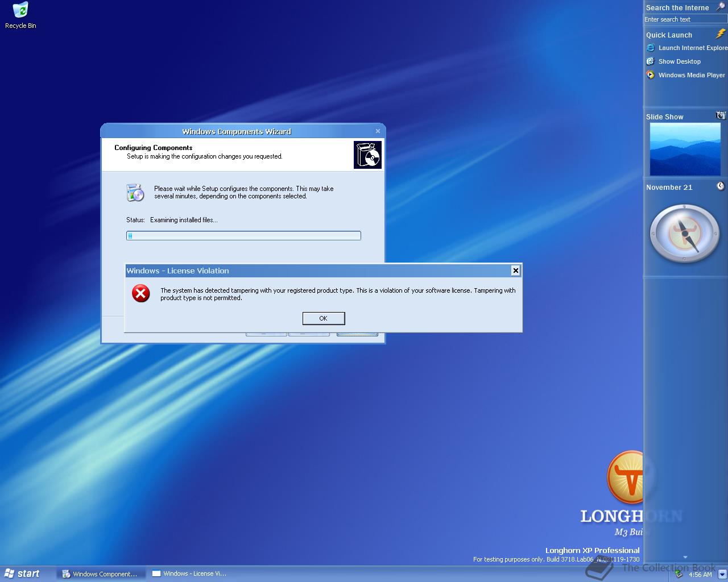The image size is (728, 582).
Task: Click the safely-remove hardware tray icon
Action: tap(678, 574)
